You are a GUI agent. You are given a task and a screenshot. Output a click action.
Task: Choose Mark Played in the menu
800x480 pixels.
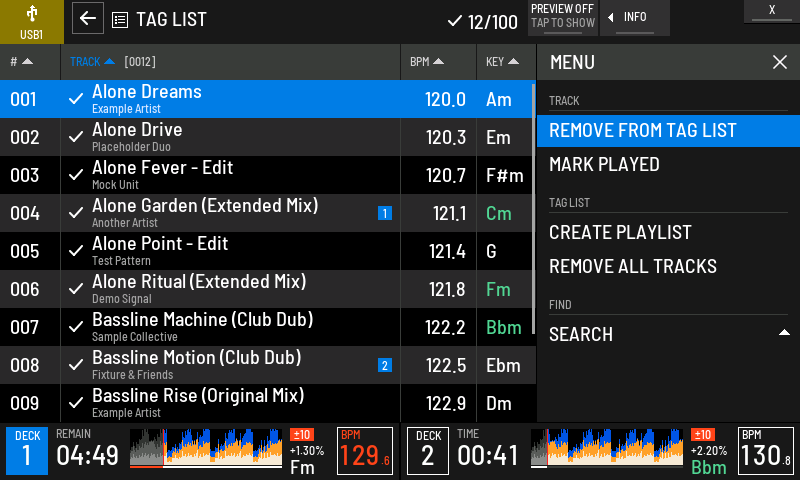click(x=668, y=165)
